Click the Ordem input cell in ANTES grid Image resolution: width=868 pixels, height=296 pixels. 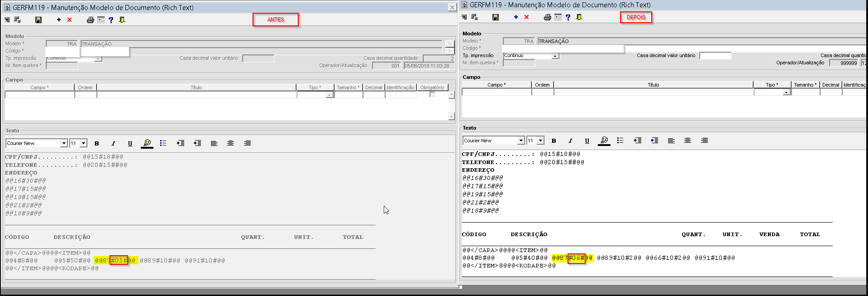click(x=86, y=95)
